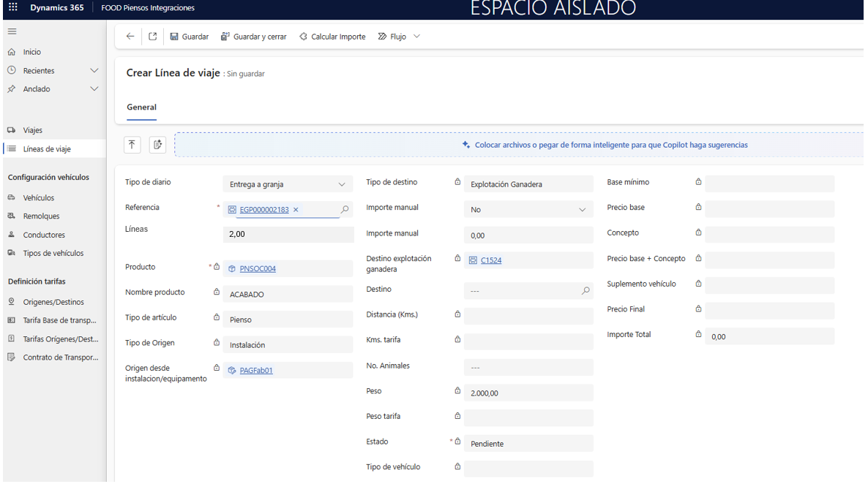Expand the Anclado section in the sidebar
Image resolution: width=868 pixels, height=484 pixels.
tap(94, 89)
